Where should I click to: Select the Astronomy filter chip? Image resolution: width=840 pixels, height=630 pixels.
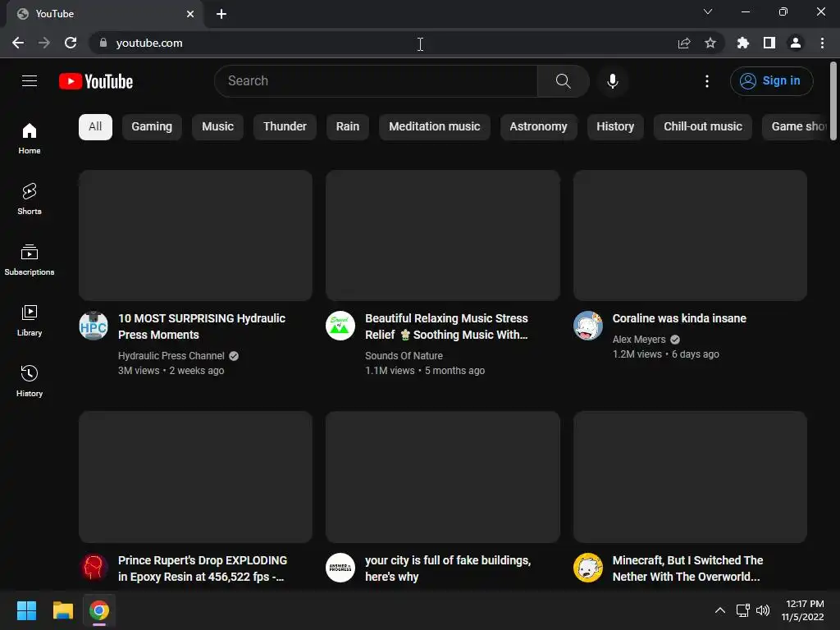538,127
